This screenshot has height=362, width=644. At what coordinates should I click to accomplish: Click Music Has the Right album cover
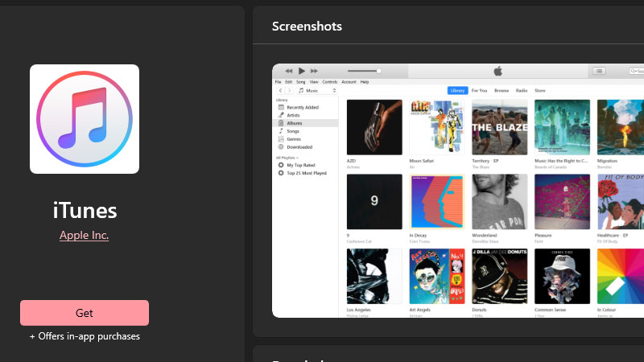(x=562, y=127)
